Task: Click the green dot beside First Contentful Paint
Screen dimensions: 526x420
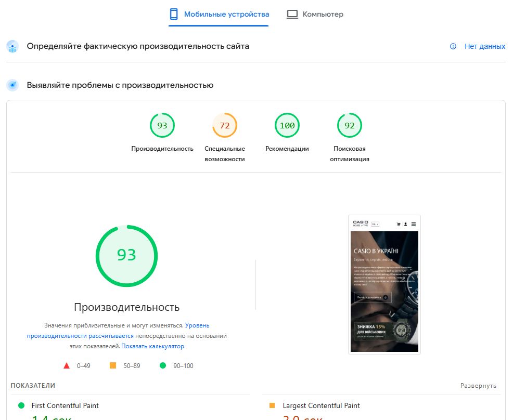Action: (x=21, y=405)
